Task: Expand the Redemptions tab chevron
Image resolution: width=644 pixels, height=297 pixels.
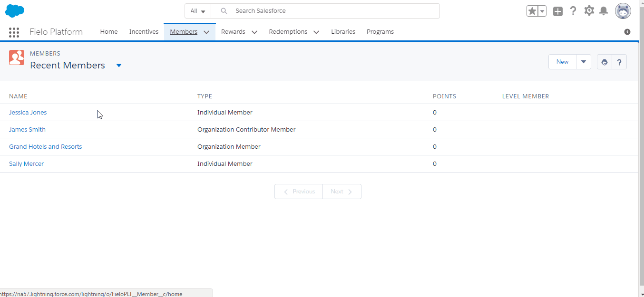Action: [316, 32]
